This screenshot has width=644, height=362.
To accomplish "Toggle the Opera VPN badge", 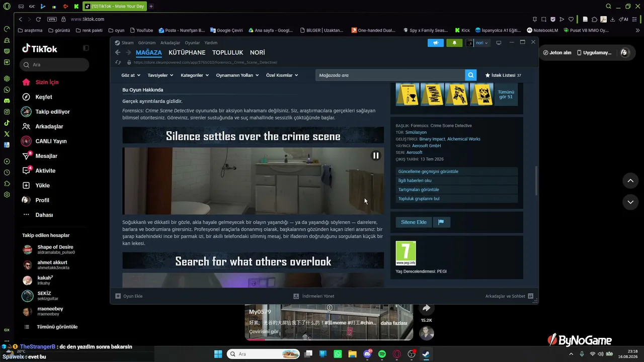I will point(52,19).
